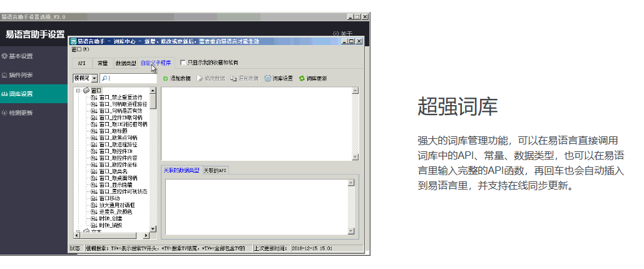The image size is (644, 269).
Task: Click lower related pane scroll-down arrow
Action: (x=350, y=231)
